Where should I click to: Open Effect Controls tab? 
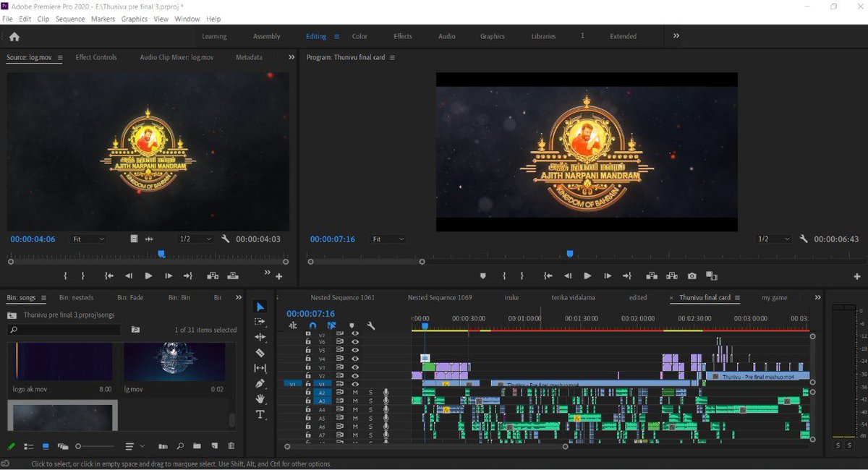pos(96,57)
